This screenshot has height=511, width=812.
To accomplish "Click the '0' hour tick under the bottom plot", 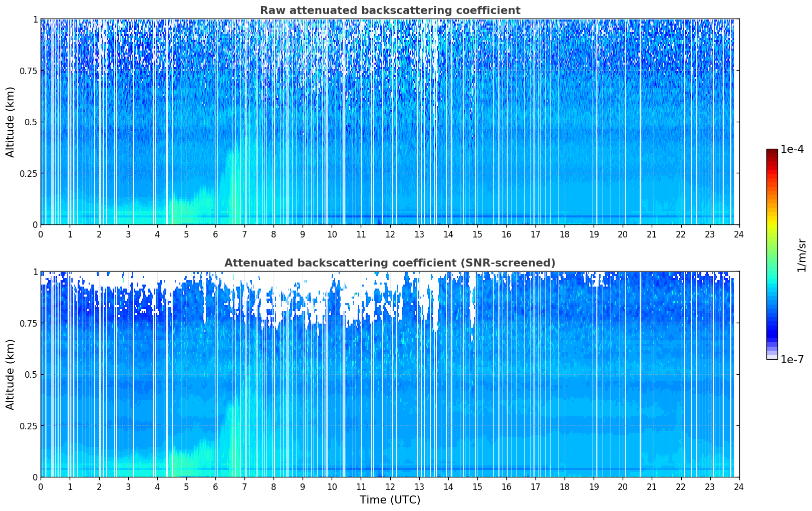I will click(41, 486).
